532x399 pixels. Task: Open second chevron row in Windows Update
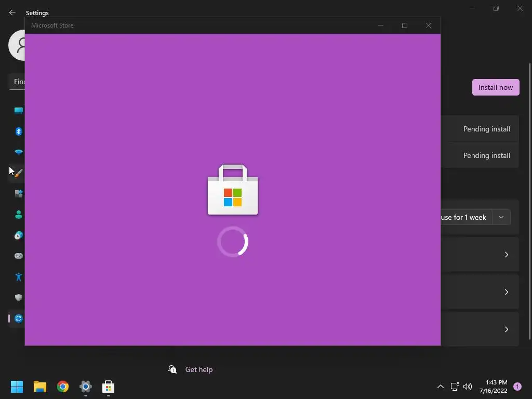pyautogui.click(x=480, y=292)
